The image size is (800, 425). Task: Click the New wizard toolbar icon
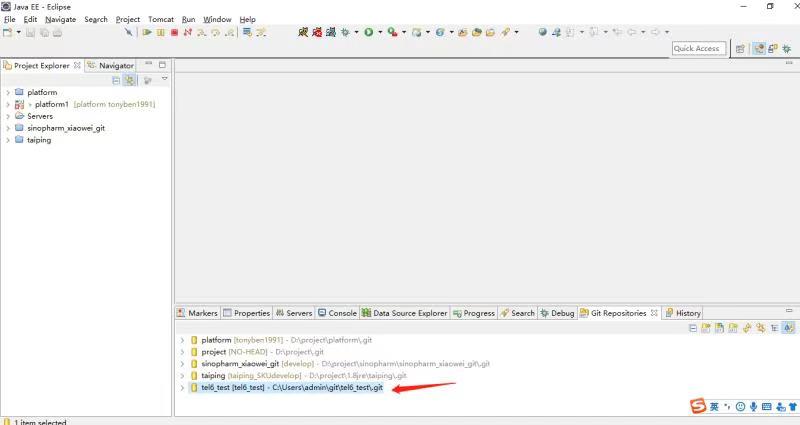pyautogui.click(x=7, y=32)
